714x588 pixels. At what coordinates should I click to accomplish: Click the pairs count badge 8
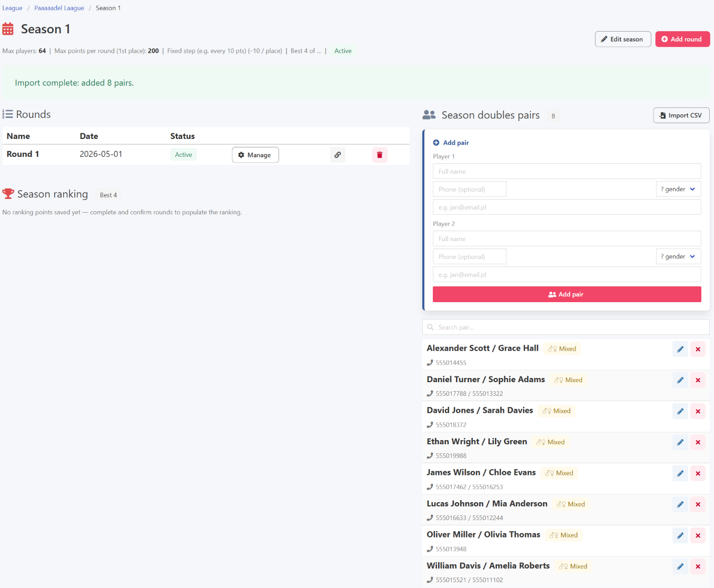coord(553,116)
